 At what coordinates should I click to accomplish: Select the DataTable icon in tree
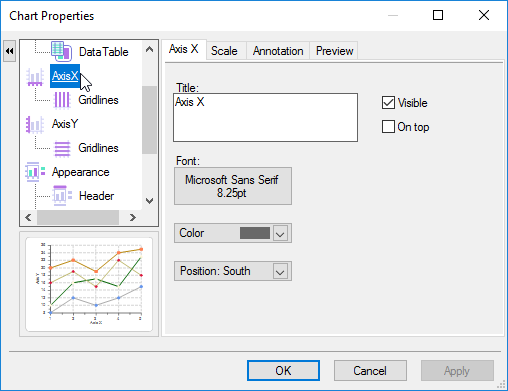[61, 52]
